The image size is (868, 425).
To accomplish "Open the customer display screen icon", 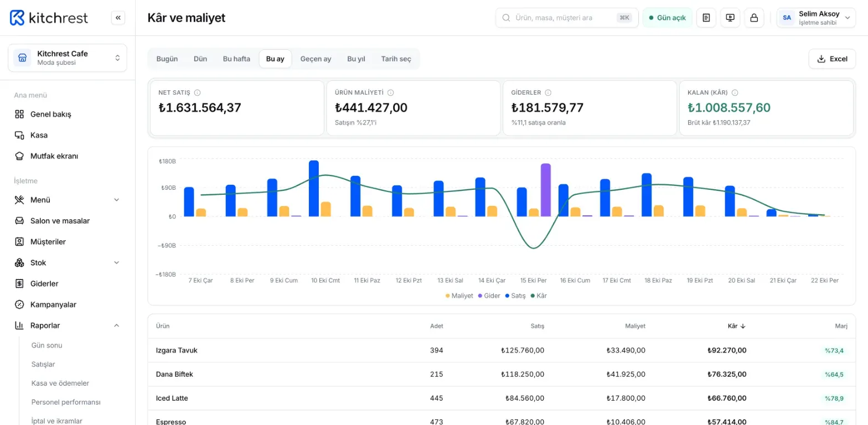I will (730, 18).
